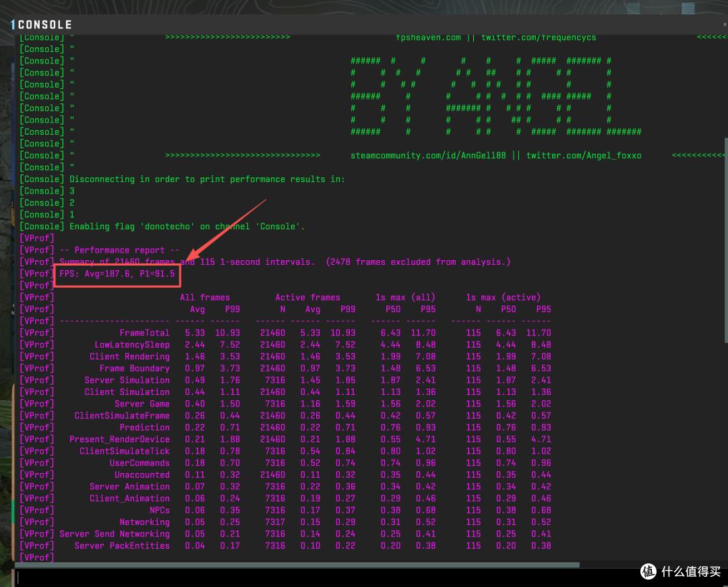Screen dimensions: 728x587
Task: Click the 'All frames' column group header
Action: 205,297
